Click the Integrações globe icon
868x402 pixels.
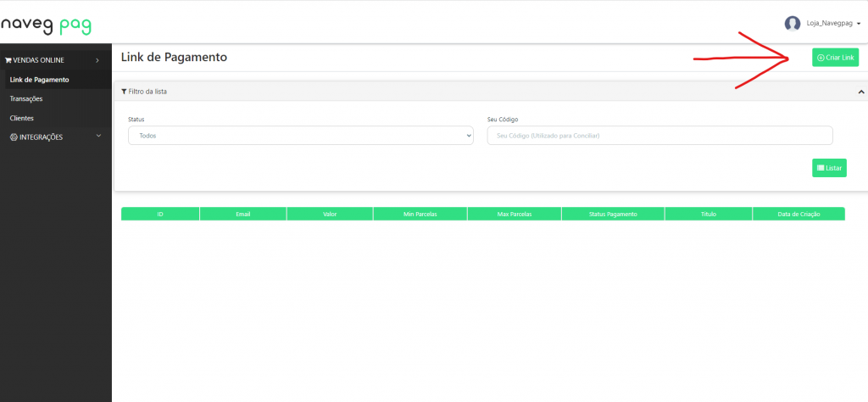[x=14, y=137]
